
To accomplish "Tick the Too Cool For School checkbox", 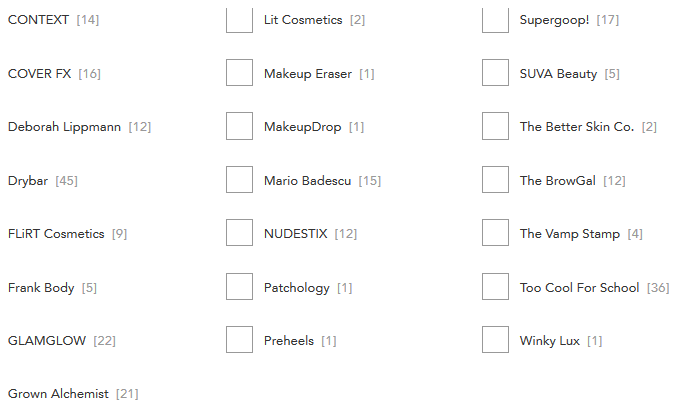I will [495, 287].
